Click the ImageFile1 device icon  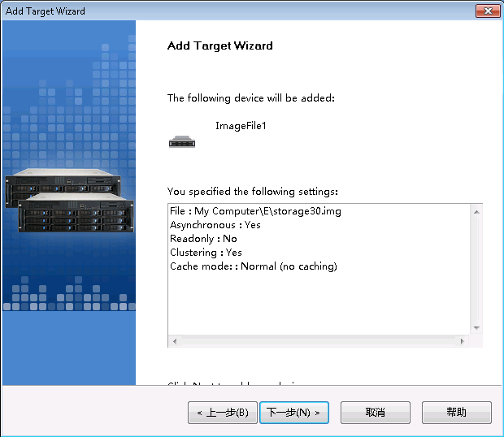pyautogui.click(x=182, y=141)
